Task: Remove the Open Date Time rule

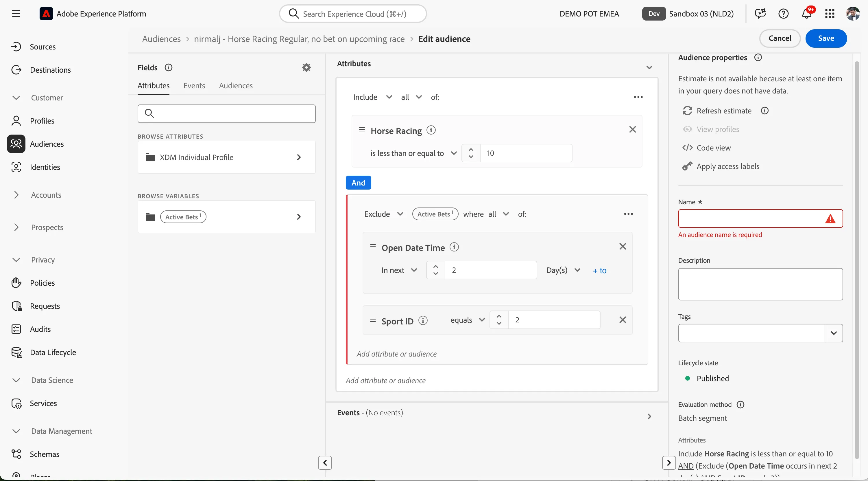Action: pyautogui.click(x=623, y=247)
